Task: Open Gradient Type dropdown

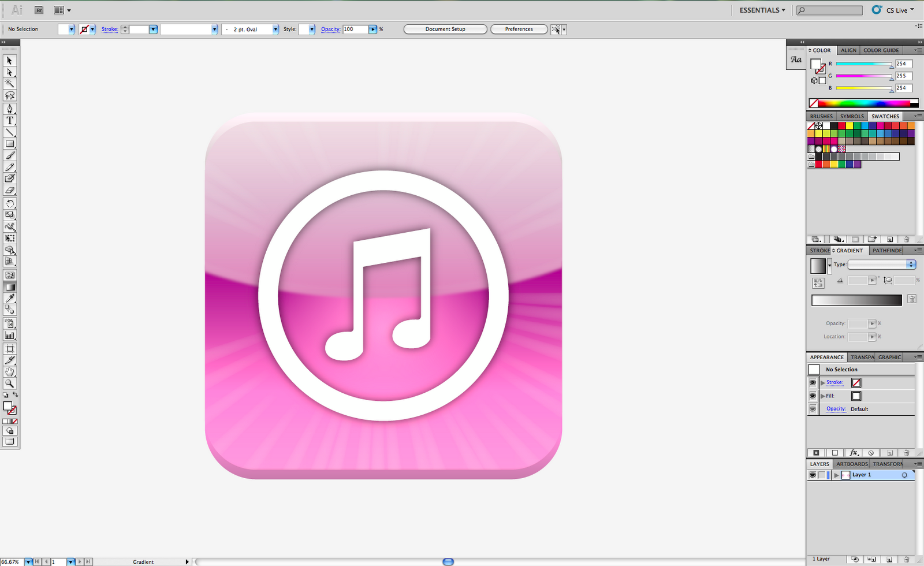Action: point(882,265)
